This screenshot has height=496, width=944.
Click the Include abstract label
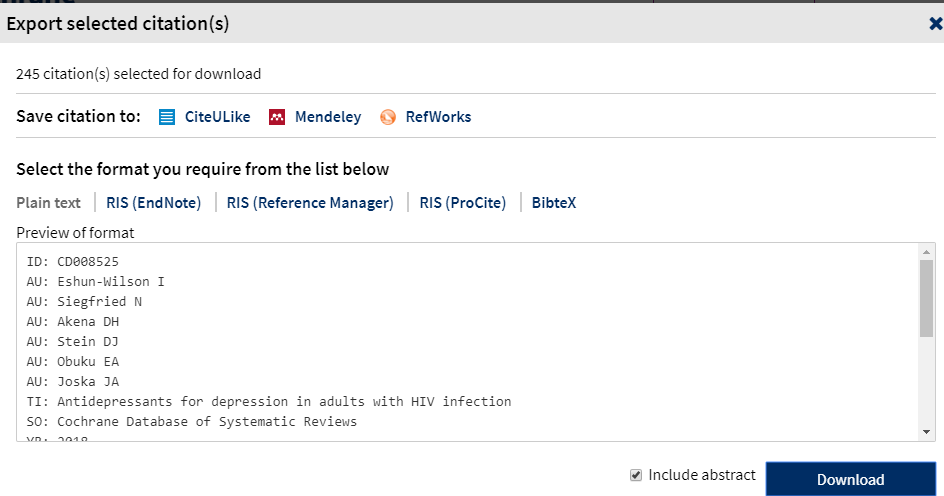pyautogui.click(x=702, y=475)
